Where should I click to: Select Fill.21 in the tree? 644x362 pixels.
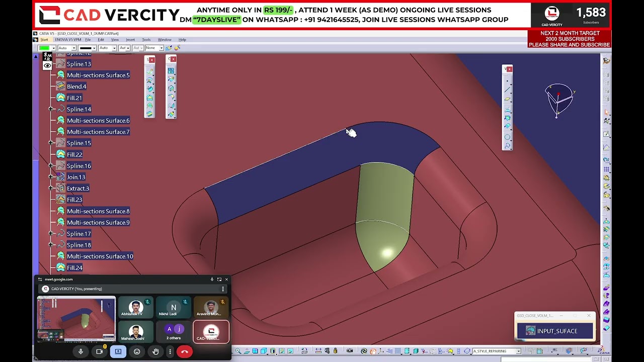pos(74,98)
